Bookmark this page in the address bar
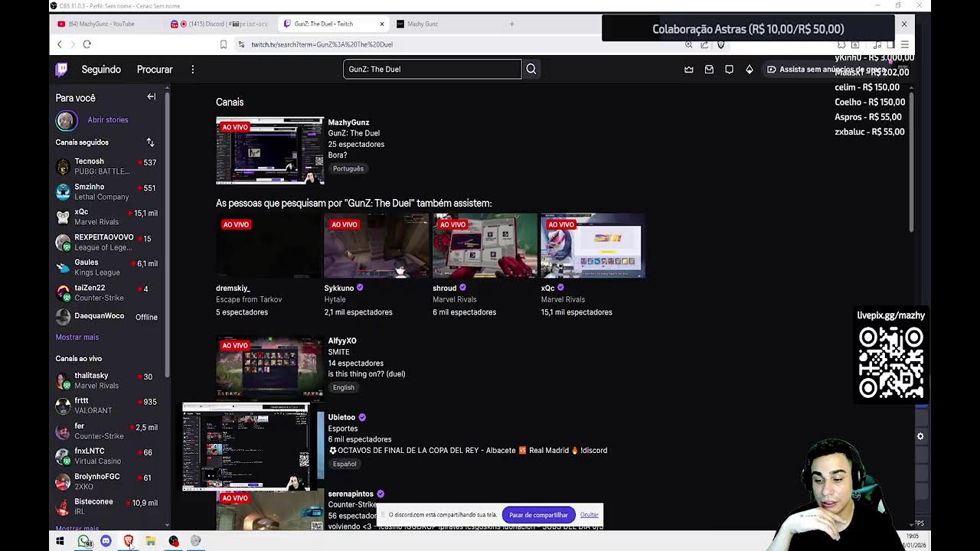 pos(223,44)
